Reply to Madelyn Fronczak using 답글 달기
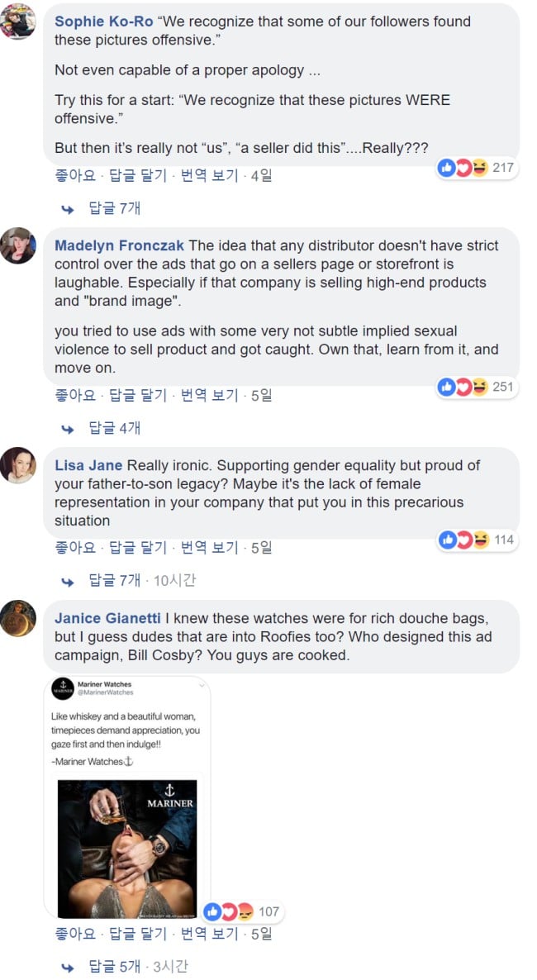537x980 pixels. [138, 395]
